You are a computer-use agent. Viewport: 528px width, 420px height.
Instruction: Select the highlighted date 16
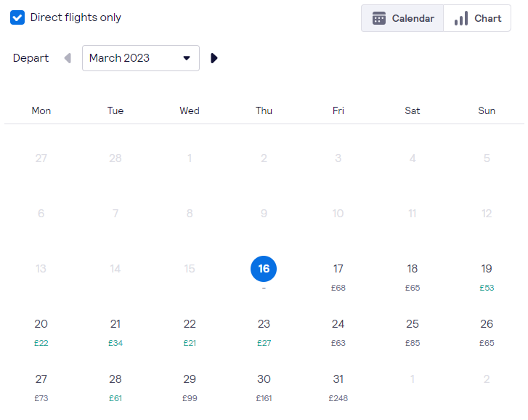pyautogui.click(x=264, y=269)
